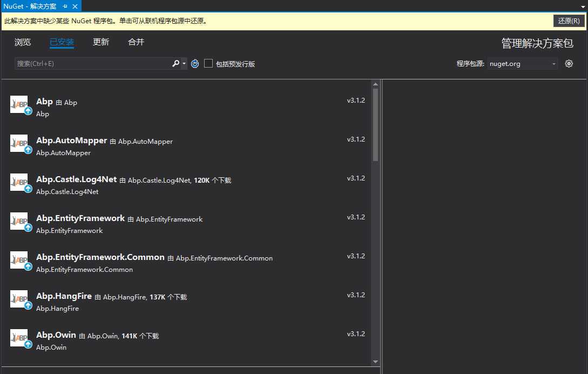Click the 141K 个下载 download count
The height and width of the screenshot is (374, 588).
[140, 336]
